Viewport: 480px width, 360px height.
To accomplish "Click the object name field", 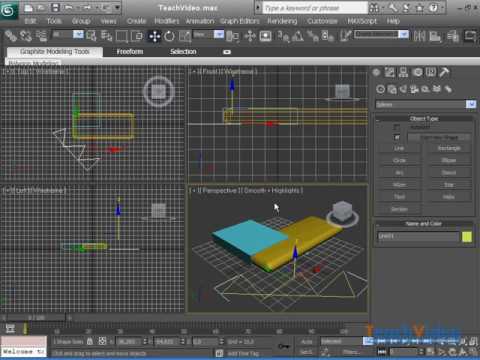I will [x=418, y=236].
